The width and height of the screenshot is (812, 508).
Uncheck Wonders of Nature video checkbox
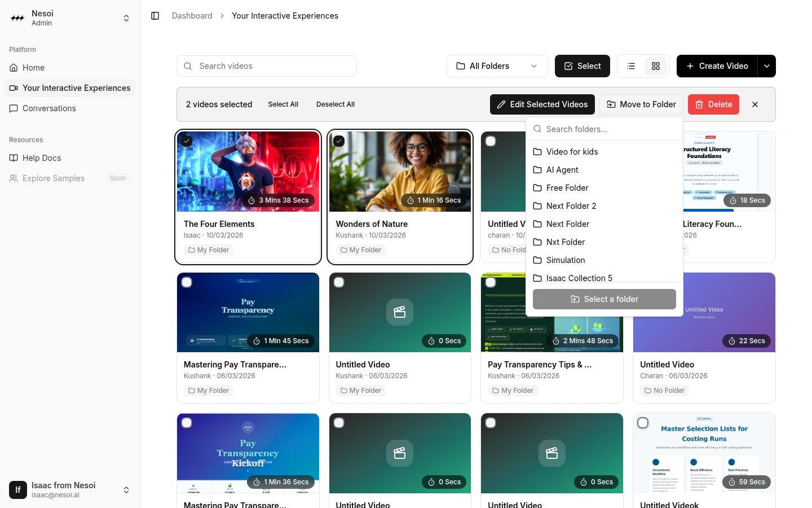pyautogui.click(x=339, y=141)
